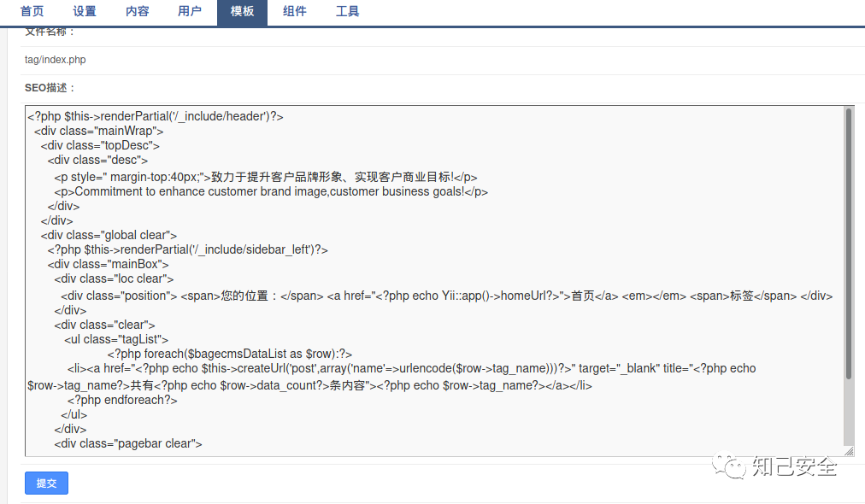Click the mainBox div code line
865x504 pixels.
pyautogui.click(x=108, y=264)
